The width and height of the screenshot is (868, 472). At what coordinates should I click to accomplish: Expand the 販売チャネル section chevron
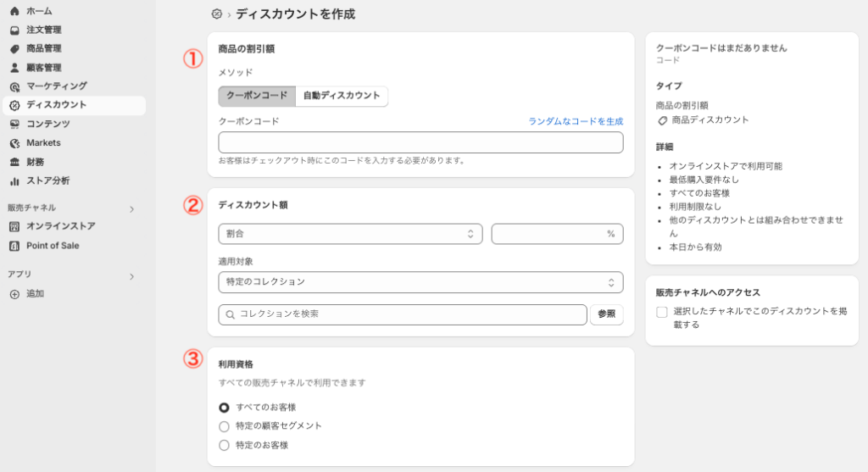(131, 208)
